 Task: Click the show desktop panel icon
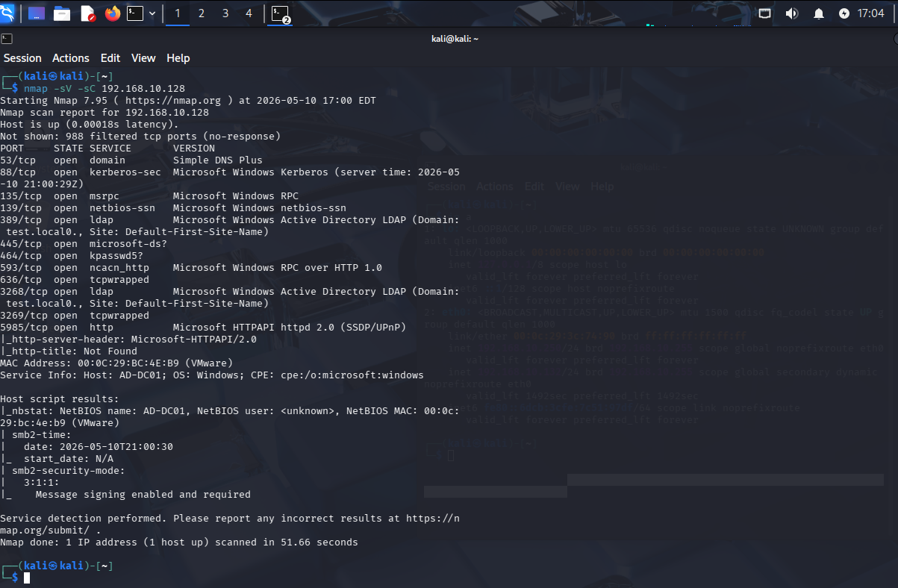coord(36,13)
